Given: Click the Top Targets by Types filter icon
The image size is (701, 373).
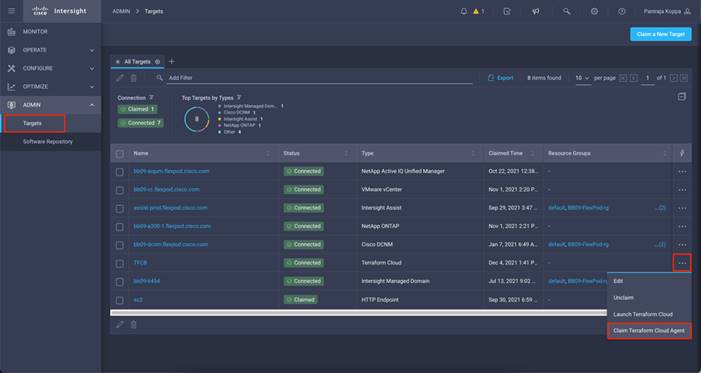Looking at the screenshot, I should pos(239,97).
